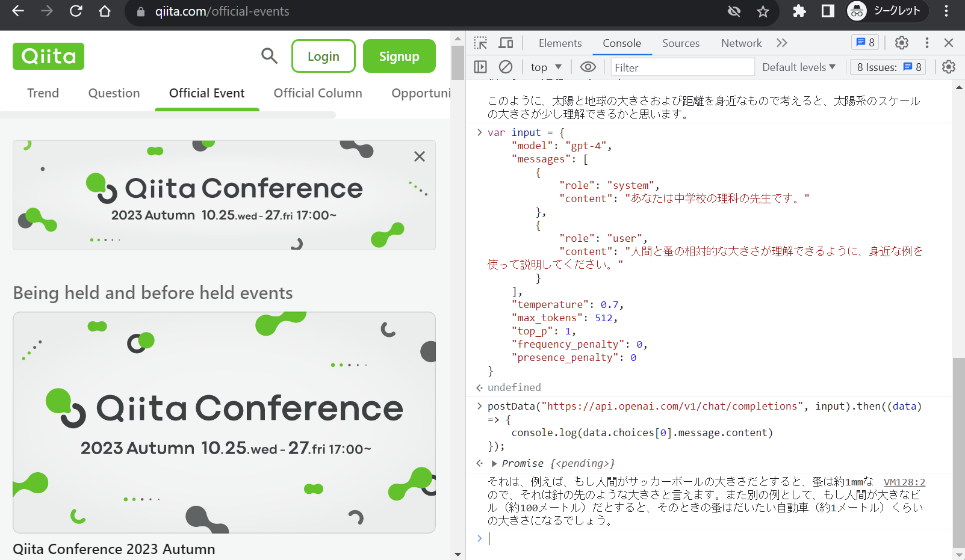Screen dimensions: 965x560
Task: Activate the DevTools inspect element picker
Action: (x=480, y=43)
